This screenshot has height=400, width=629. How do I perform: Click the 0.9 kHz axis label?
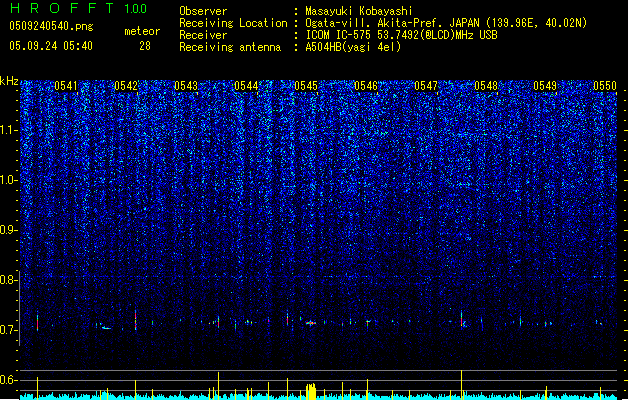(x=9, y=230)
